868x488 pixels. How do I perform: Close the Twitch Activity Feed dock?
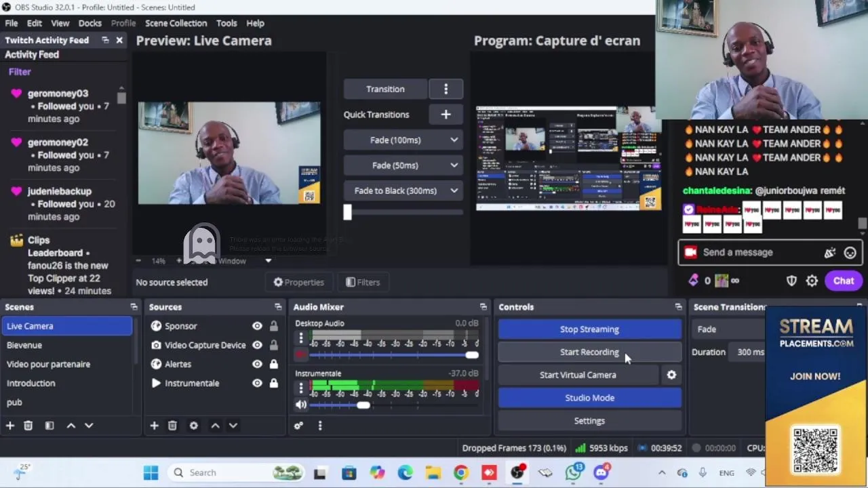(x=119, y=40)
